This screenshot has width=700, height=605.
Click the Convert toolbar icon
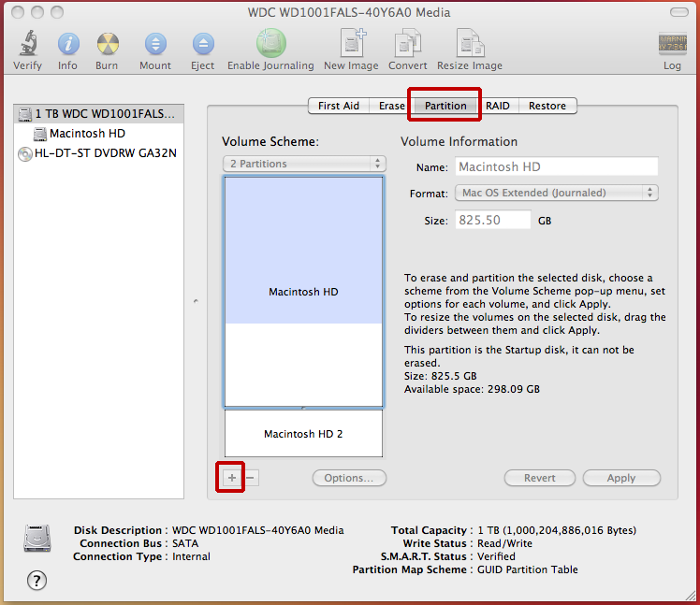[408, 43]
